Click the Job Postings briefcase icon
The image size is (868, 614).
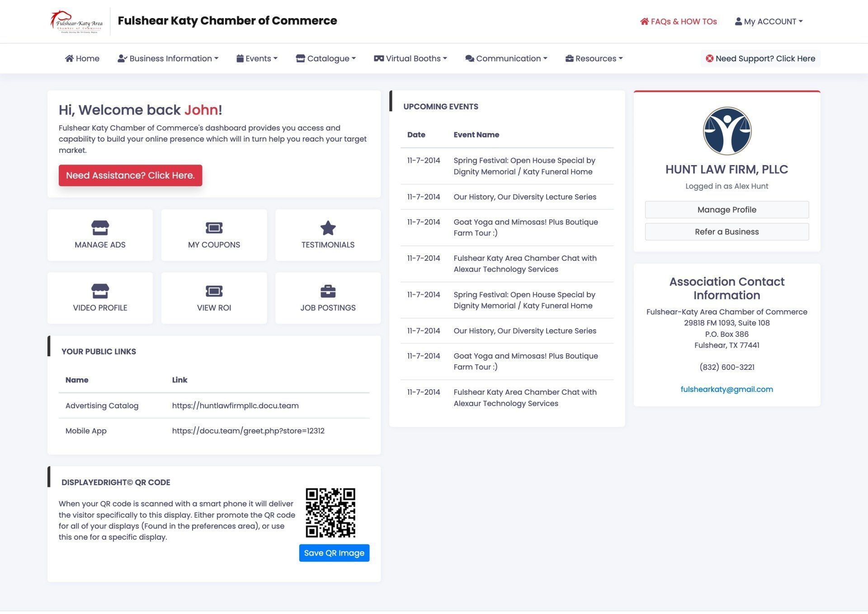[328, 291]
